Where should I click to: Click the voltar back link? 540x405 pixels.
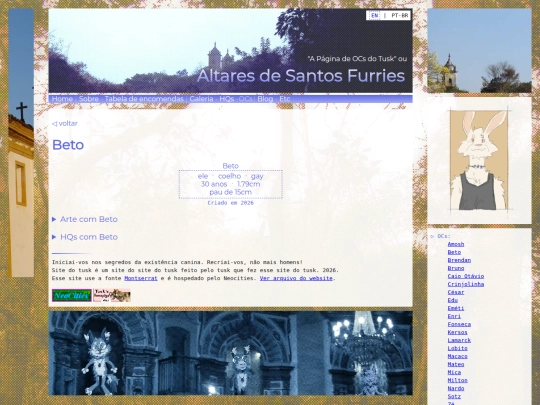pos(65,123)
